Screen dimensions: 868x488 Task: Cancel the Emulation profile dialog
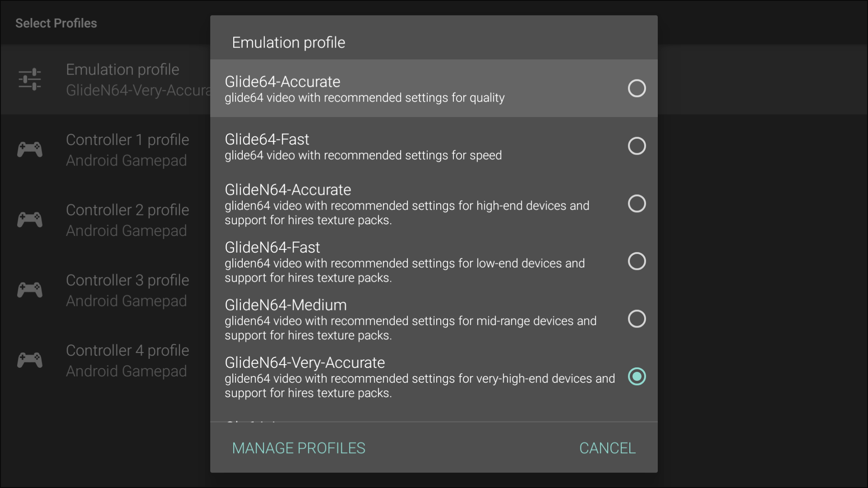click(x=607, y=448)
